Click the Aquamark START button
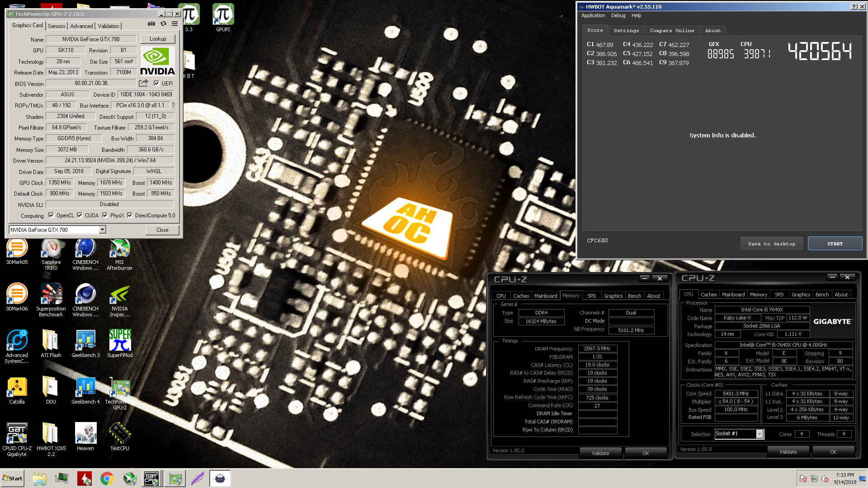Viewport: 868px width, 488px height. pos(835,244)
